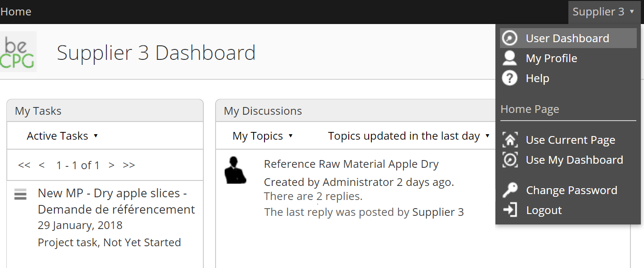Select Home in the top bar
Viewport: 644px width, 268px height.
[16, 12]
